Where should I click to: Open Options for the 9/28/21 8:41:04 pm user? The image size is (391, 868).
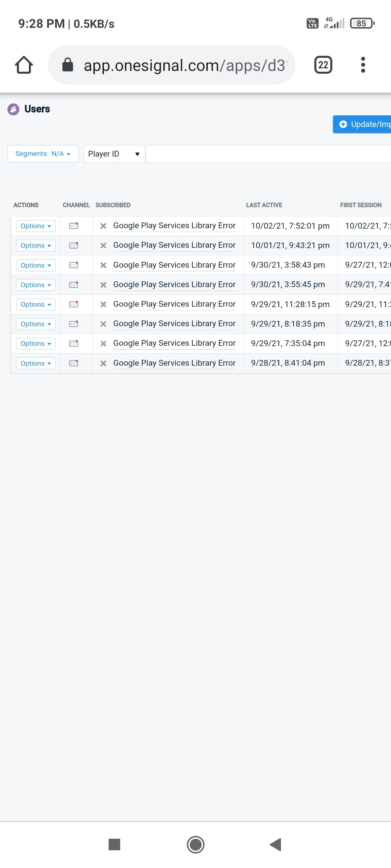click(x=36, y=363)
